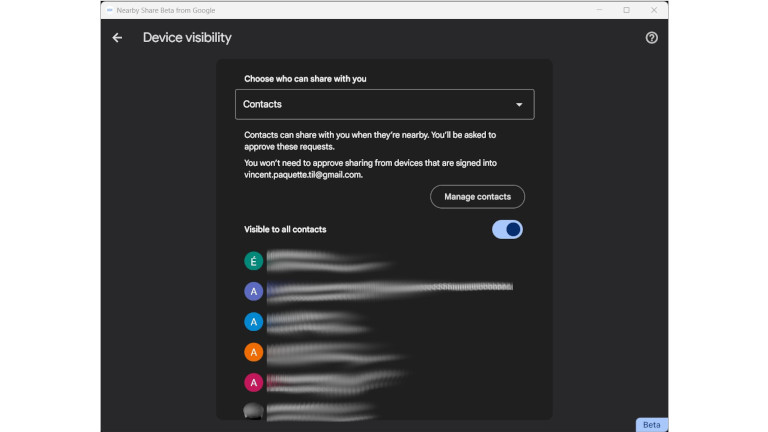
Task: Minimize the Nearby Share window
Action: pyautogui.click(x=600, y=10)
